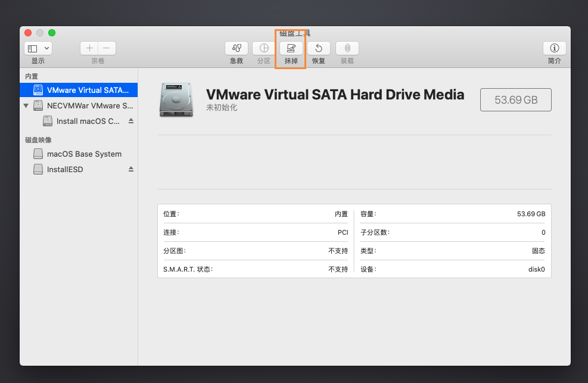Click the Partition (分区) pie icon
This screenshot has width=588, height=383.
(264, 48)
